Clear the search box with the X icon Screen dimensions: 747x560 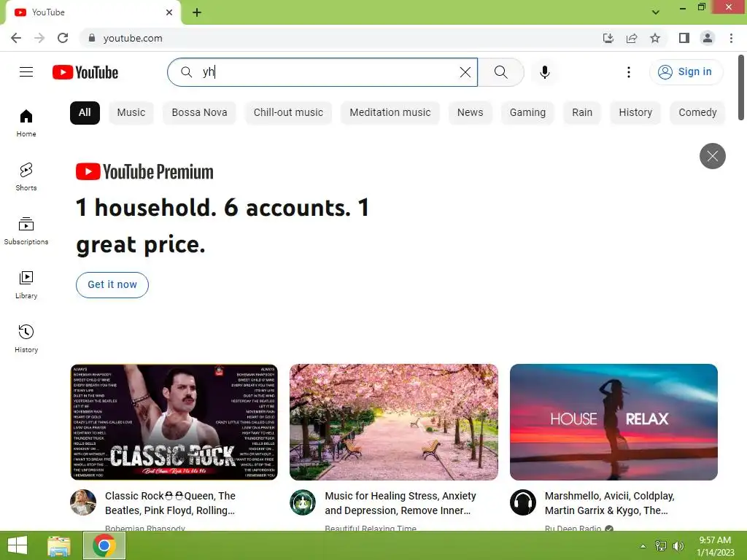pos(465,72)
